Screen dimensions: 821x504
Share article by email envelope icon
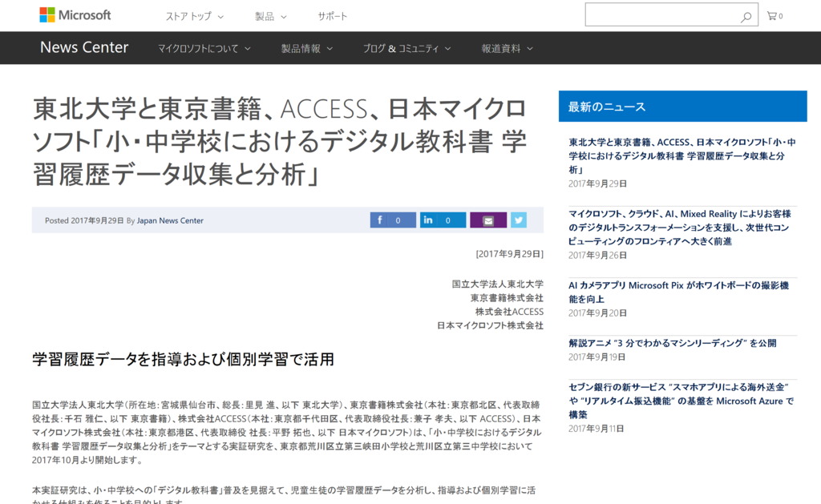[488, 220]
